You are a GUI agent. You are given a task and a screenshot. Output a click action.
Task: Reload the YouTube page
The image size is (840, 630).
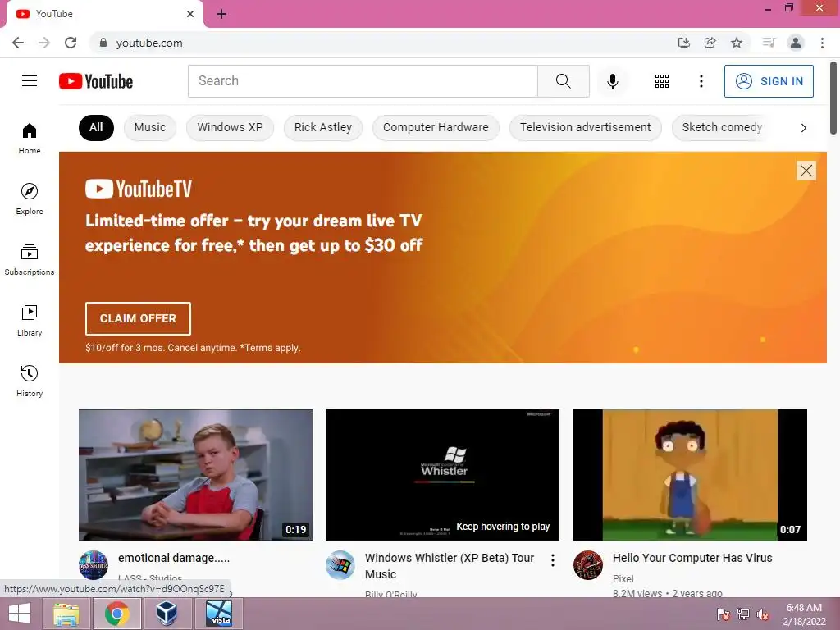pos(71,43)
